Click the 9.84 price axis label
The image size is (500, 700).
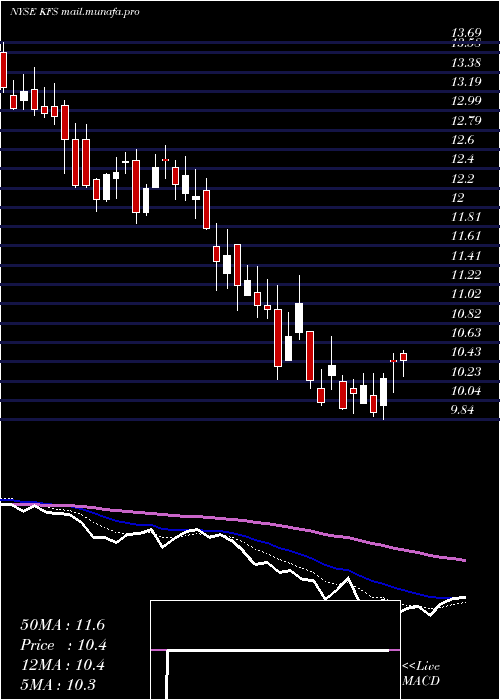[x=462, y=410]
